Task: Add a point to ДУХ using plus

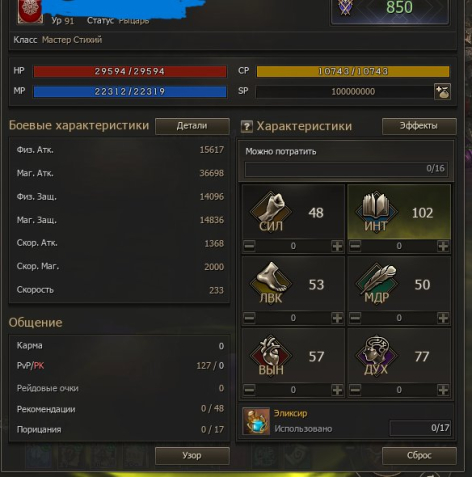Action: [x=443, y=390]
